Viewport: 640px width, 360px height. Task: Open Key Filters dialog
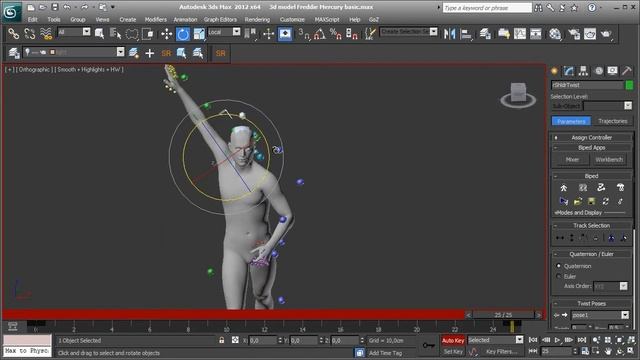click(x=501, y=351)
